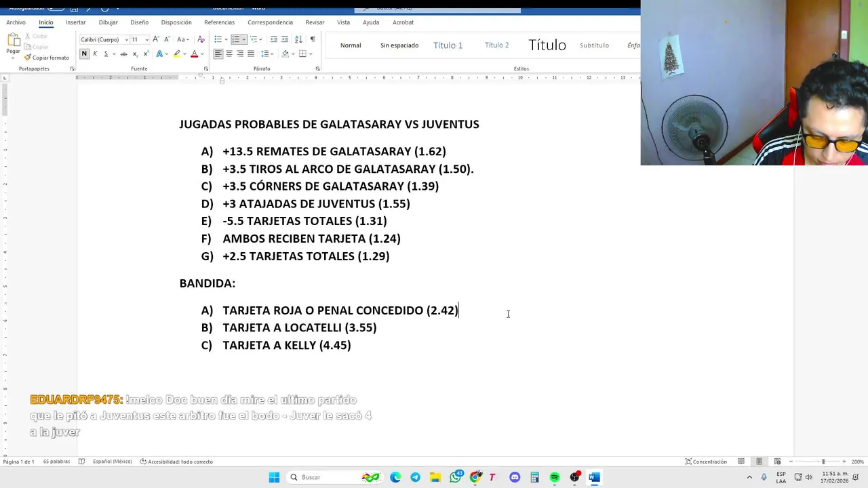Open Windows Start menu
Viewport: 868px width, 488px height.
tap(274, 477)
